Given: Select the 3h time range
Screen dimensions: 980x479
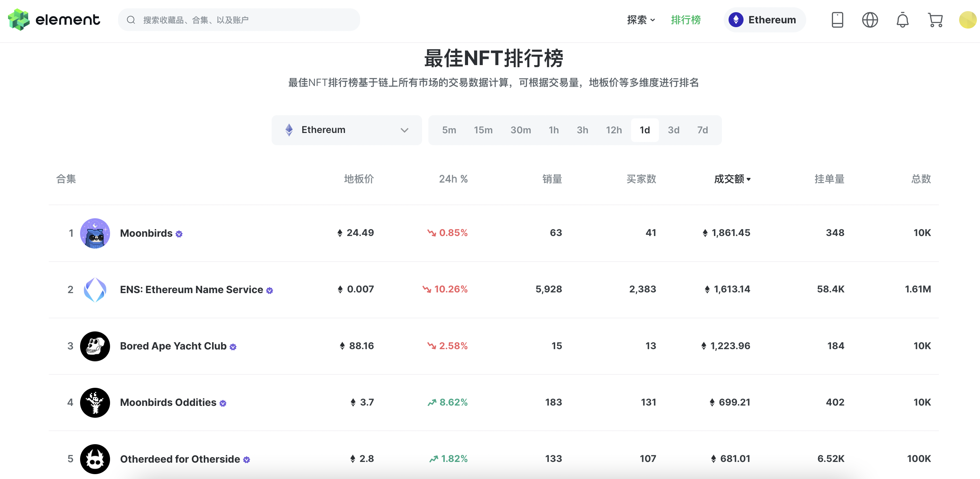Looking at the screenshot, I should coord(582,130).
